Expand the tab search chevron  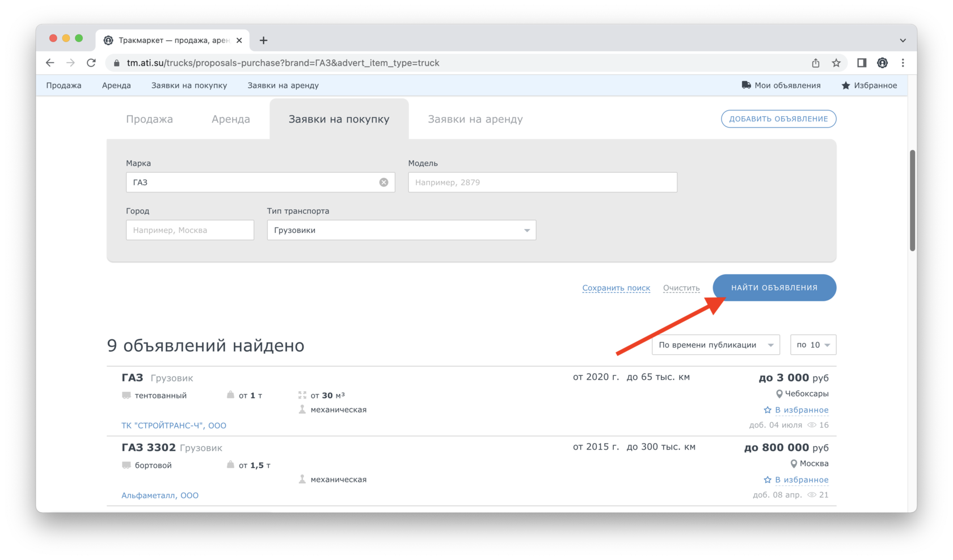point(903,40)
